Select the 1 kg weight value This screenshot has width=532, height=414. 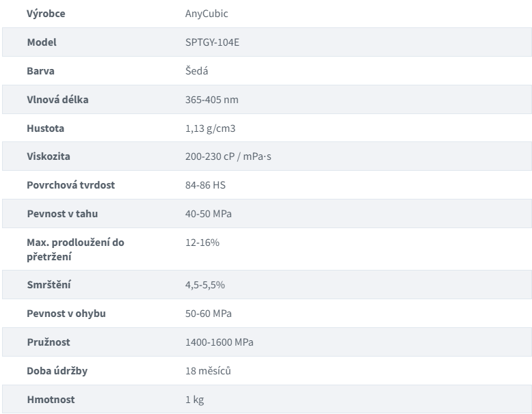(x=194, y=400)
